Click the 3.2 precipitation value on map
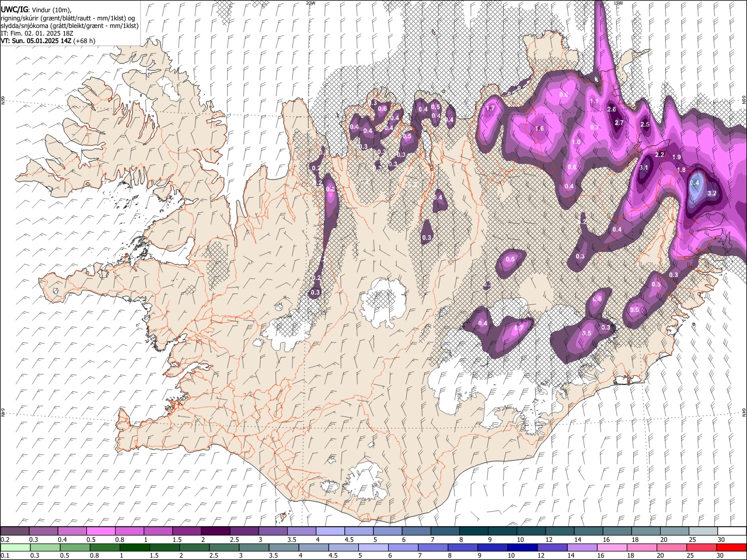 coord(712,193)
